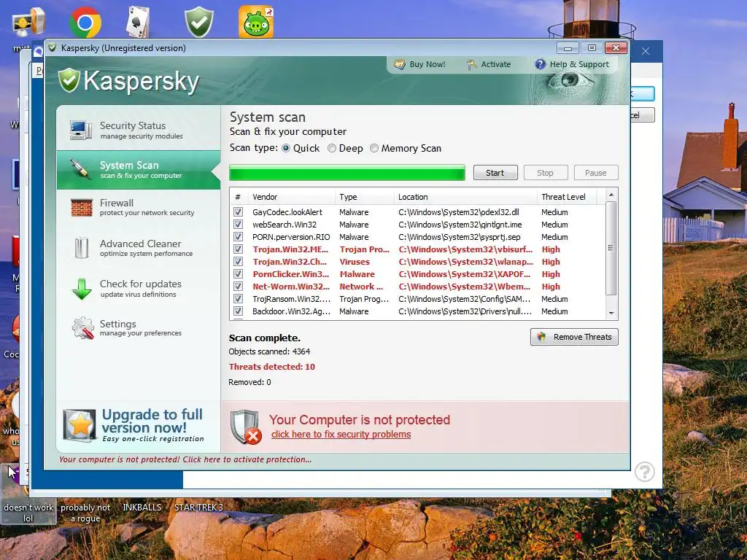Click the System Scan syringe icon
The height and width of the screenshot is (560, 747).
point(80,169)
